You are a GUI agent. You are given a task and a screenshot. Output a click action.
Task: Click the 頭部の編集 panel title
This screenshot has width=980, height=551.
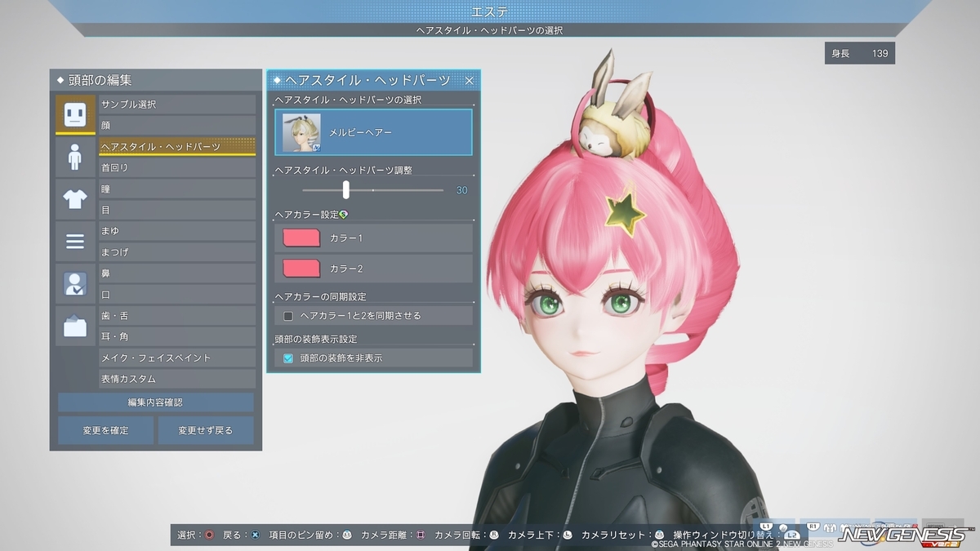tap(100, 80)
